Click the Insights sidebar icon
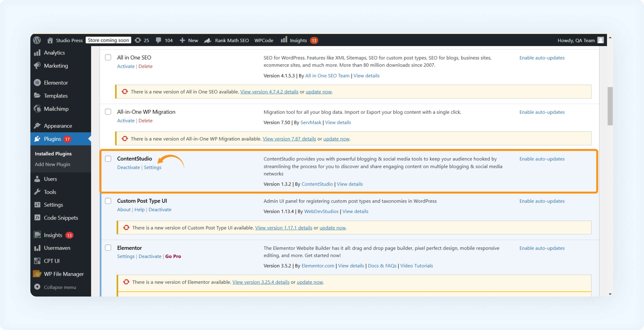The image size is (644, 330). 37,235
